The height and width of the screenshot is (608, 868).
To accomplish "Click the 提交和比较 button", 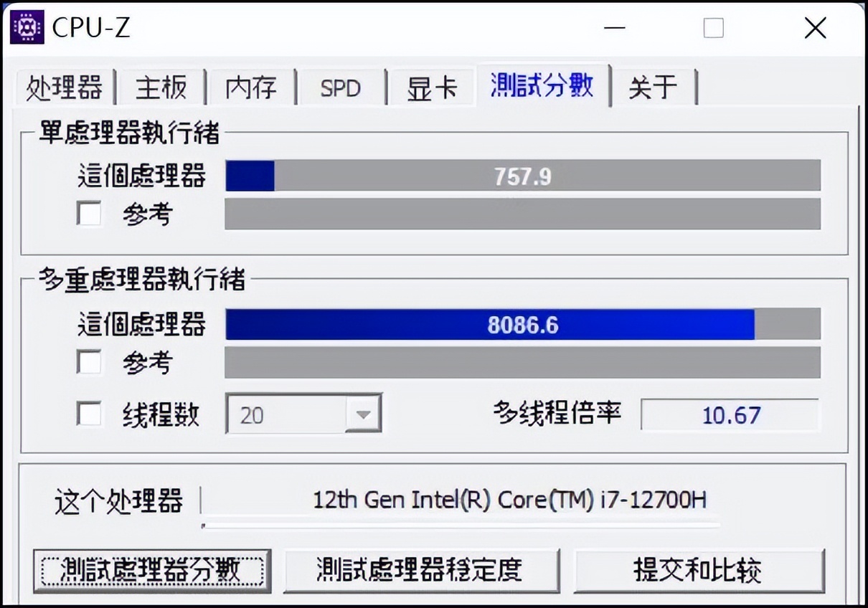I will coord(699,571).
